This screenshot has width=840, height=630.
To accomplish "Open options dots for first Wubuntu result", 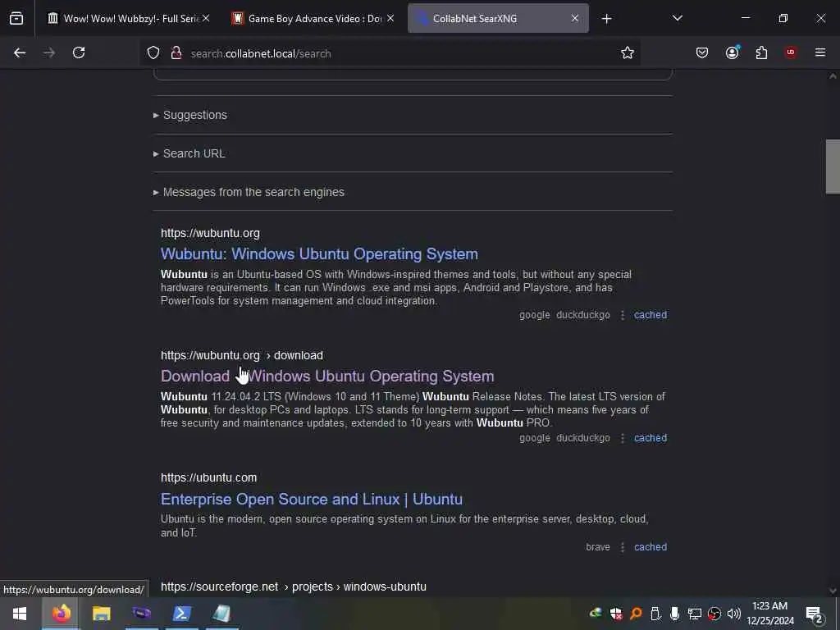I will [x=622, y=315].
